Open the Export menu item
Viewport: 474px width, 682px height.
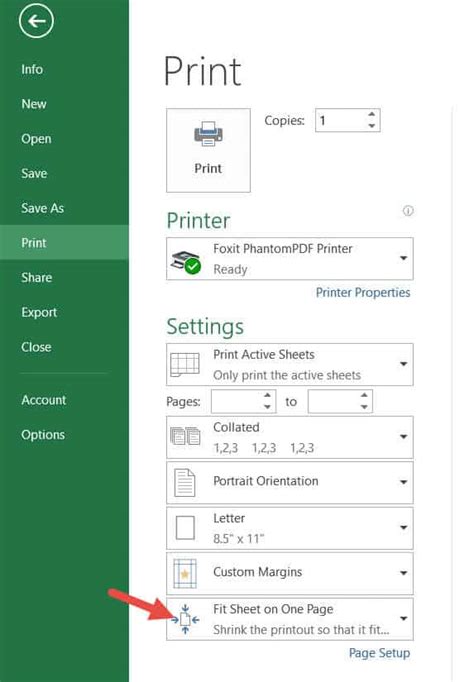[39, 312]
